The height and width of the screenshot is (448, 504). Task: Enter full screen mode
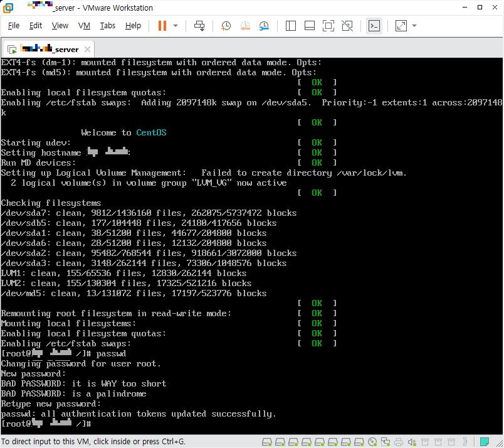328,26
